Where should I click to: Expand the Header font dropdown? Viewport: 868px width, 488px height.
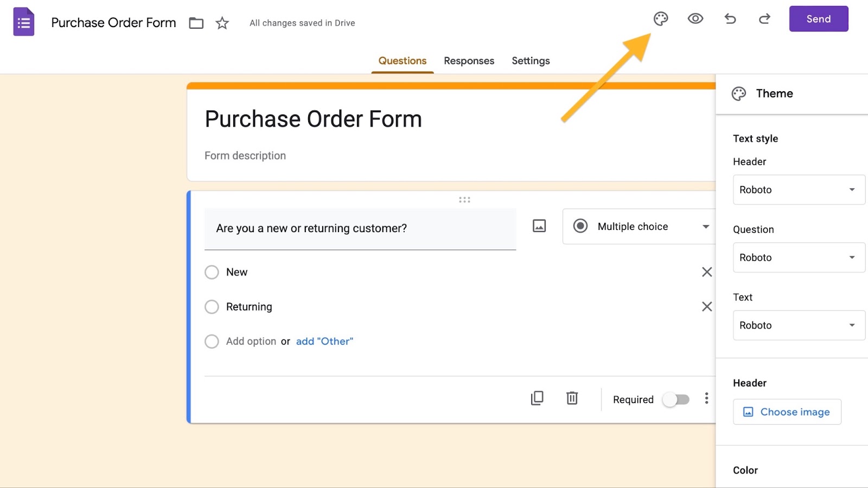799,190
